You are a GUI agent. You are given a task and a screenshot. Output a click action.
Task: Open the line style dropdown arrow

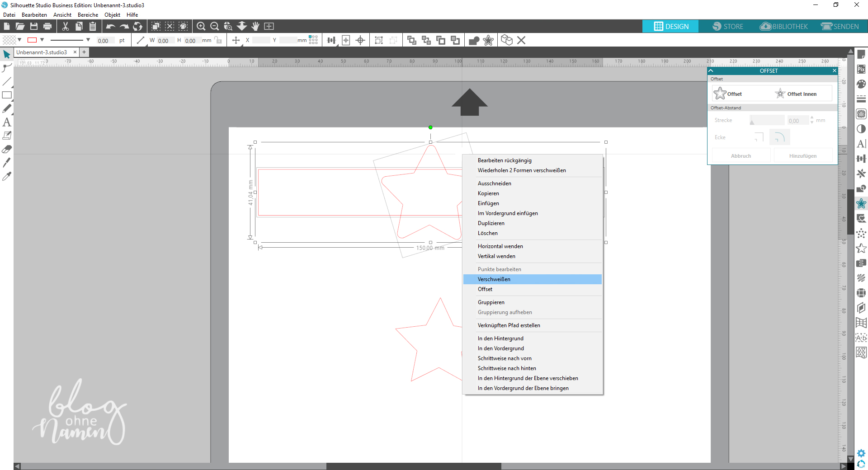pos(88,40)
